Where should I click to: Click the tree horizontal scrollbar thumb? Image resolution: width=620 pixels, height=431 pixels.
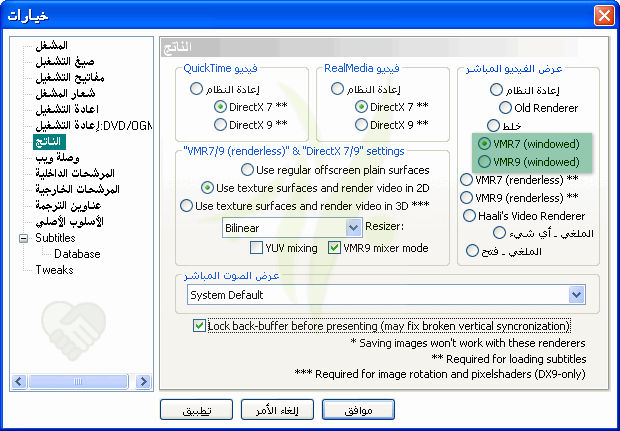(x=78, y=382)
